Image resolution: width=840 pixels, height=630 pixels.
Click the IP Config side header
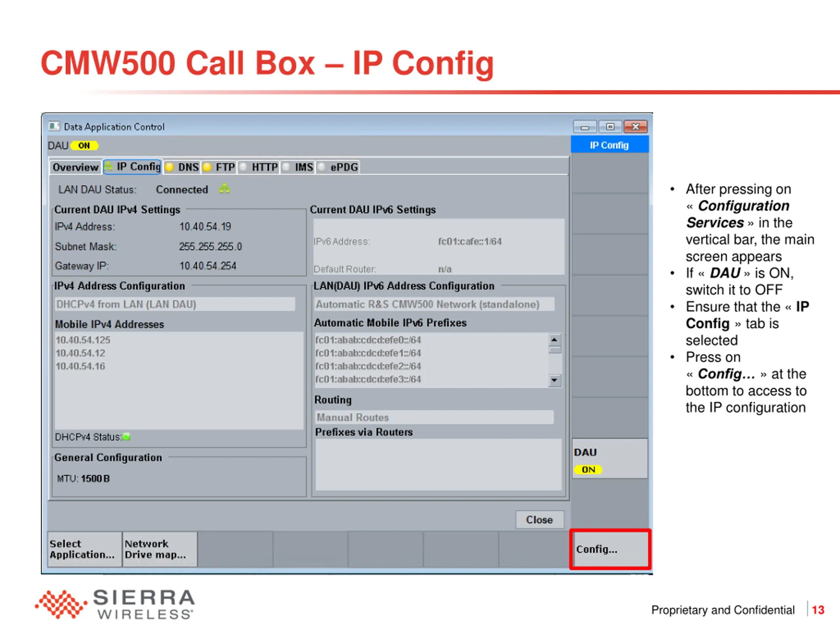(x=610, y=145)
